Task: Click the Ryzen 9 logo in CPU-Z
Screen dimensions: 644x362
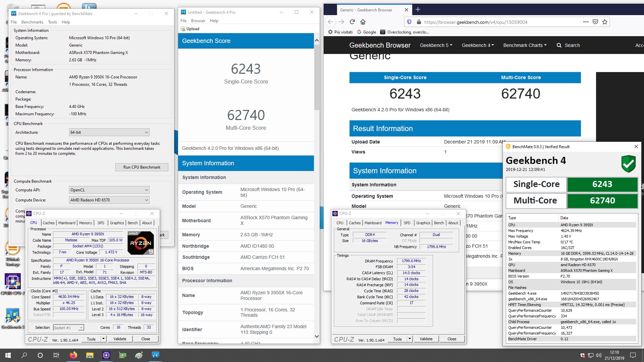Action: coord(141,243)
